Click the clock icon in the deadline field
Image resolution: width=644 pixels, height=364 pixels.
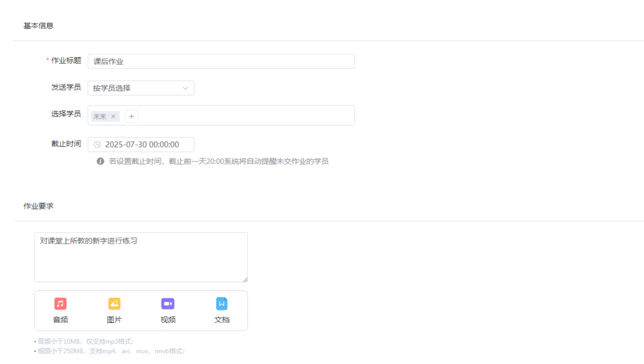97,145
